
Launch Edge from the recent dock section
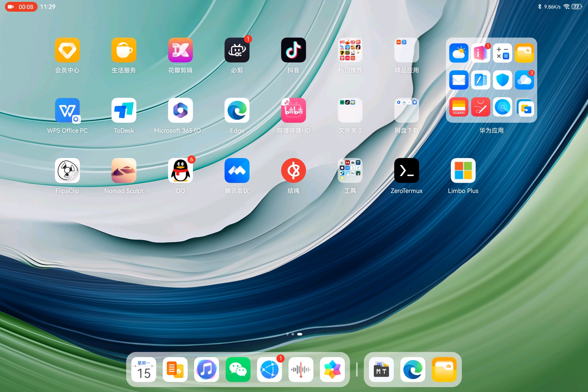pyautogui.click(x=413, y=369)
